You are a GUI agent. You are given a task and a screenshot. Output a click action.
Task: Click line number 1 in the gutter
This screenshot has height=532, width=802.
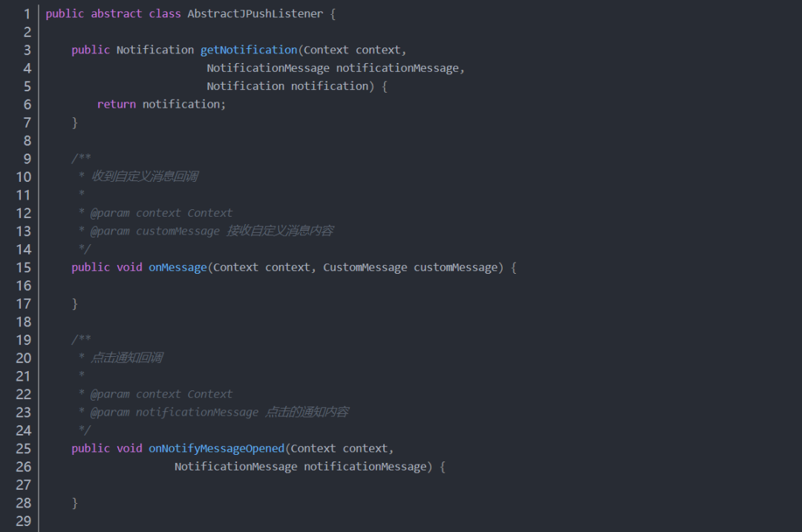tap(27, 14)
